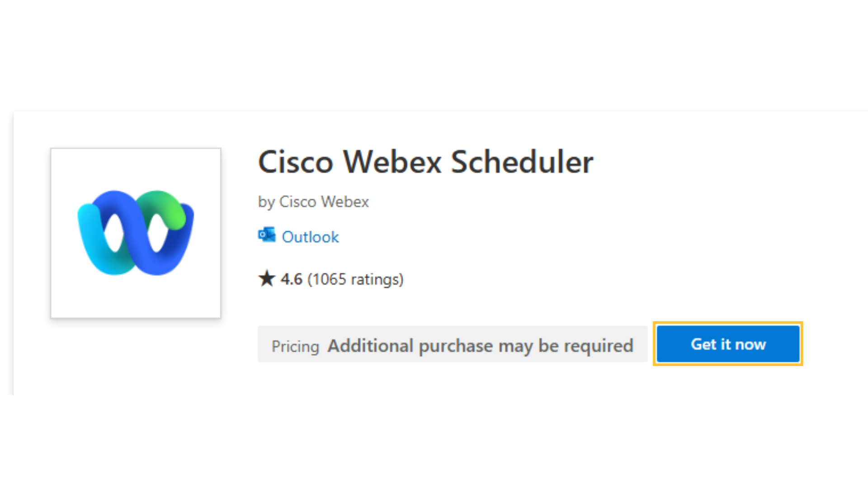This screenshot has height=488, width=868.
Task: Click the small Outlook app icon
Action: pos(267,235)
